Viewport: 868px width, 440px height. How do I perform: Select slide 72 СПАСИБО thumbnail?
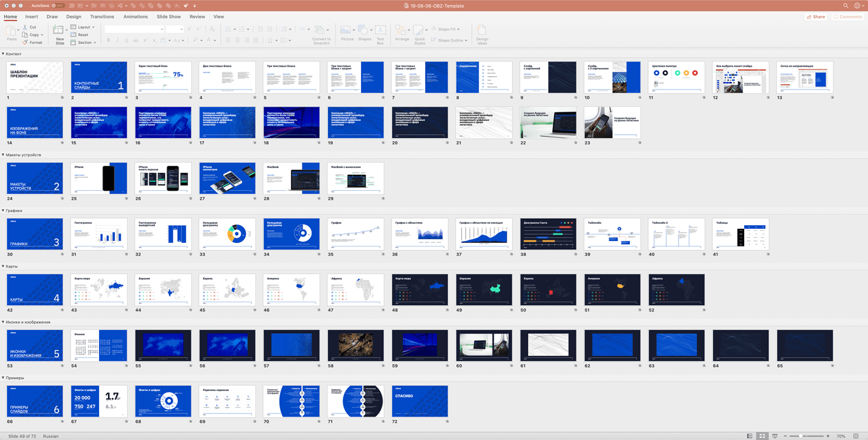(419, 401)
